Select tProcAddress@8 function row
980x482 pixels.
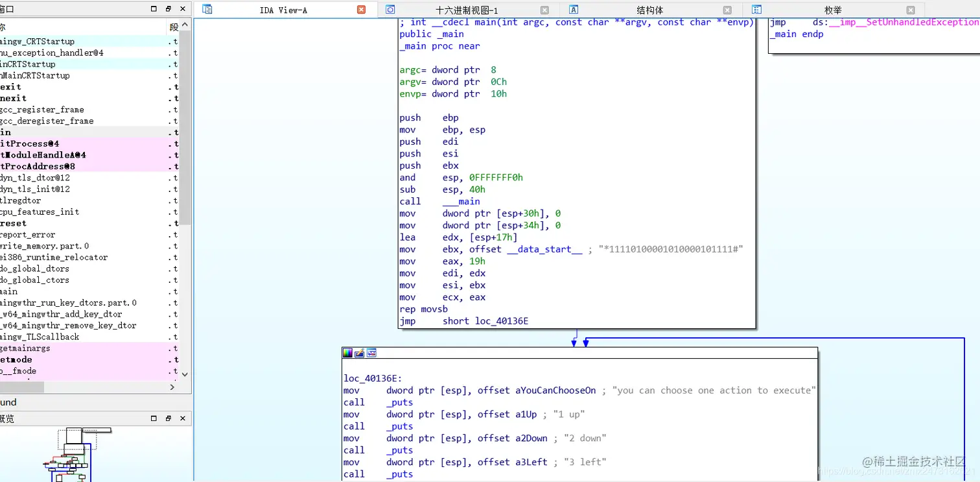(x=89, y=166)
